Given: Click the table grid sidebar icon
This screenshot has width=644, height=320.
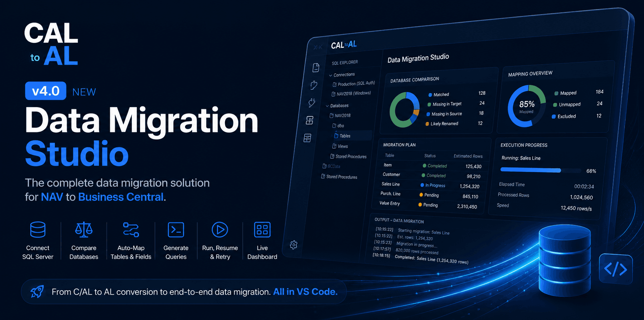Looking at the screenshot, I should pos(307,138).
